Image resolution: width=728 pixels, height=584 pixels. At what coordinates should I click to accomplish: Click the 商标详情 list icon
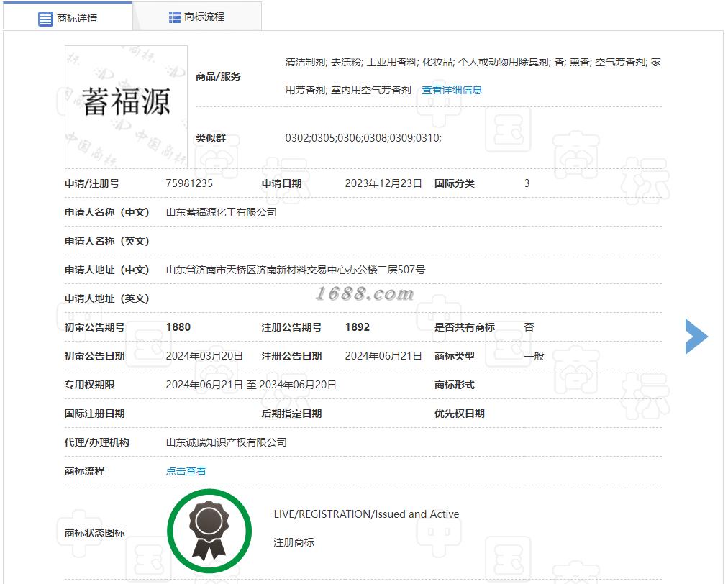[45, 19]
